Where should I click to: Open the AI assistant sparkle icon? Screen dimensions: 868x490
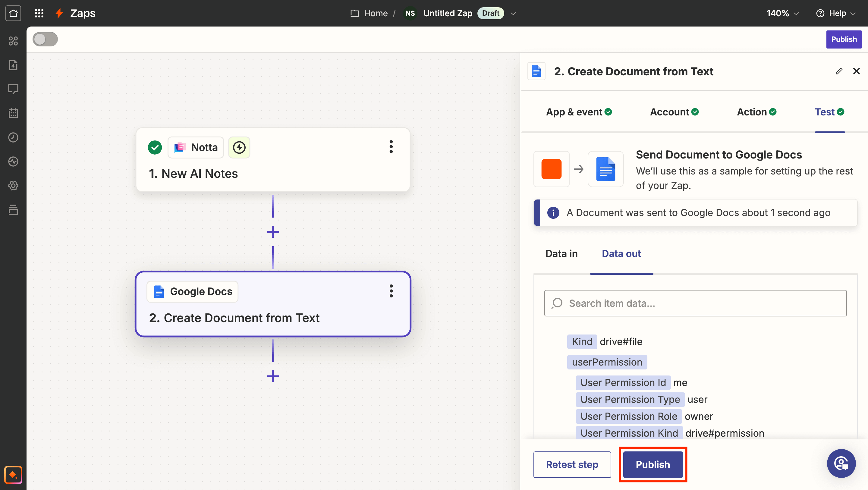13,475
